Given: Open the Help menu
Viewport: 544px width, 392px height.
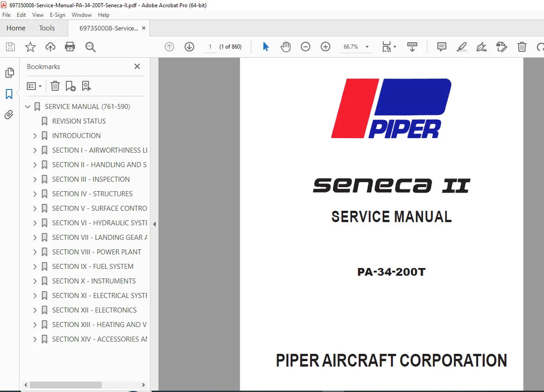Looking at the screenshot, I should coord(104,15).
